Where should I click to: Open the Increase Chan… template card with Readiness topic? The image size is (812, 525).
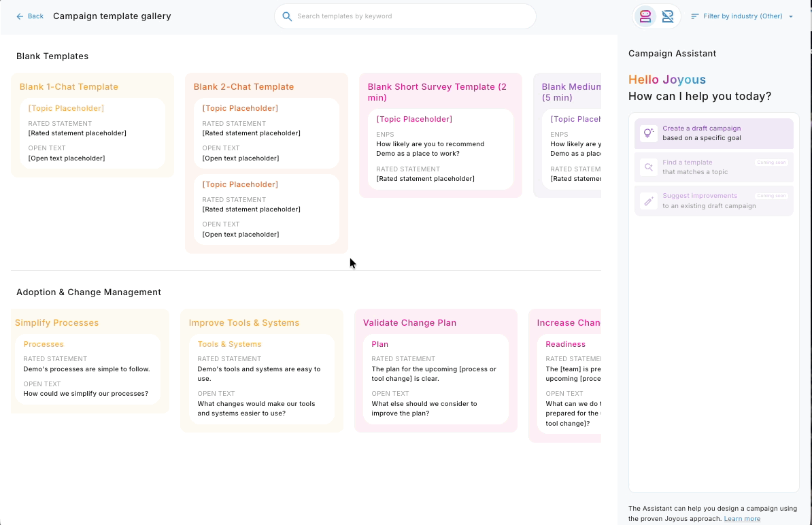564,376
